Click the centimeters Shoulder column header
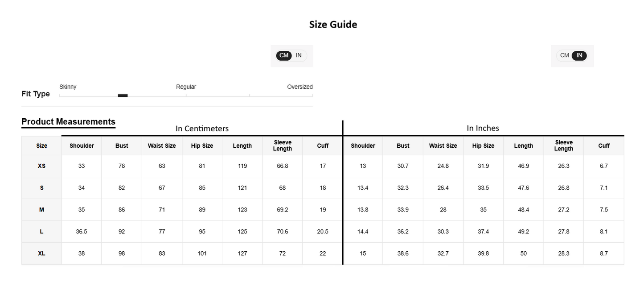 tap(82, 145)
